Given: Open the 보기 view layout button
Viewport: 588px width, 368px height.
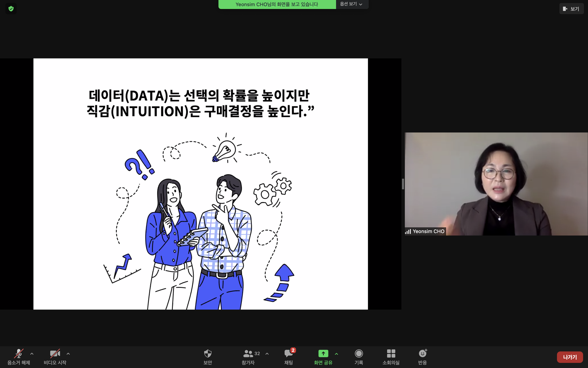Looking at the screenshot, I should click(571, 9).
